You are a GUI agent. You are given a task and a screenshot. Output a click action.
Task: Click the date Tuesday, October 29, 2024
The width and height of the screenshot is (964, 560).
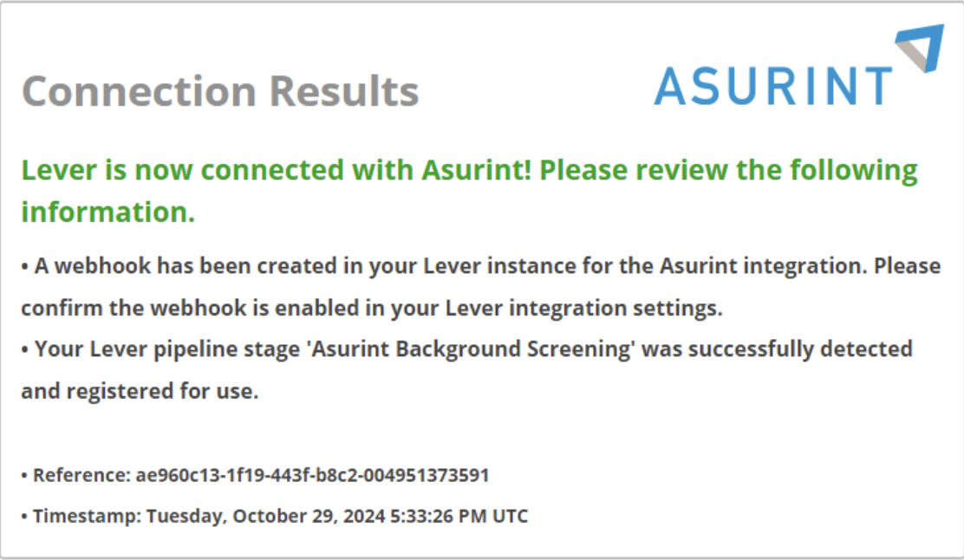(x=265, y=516)
